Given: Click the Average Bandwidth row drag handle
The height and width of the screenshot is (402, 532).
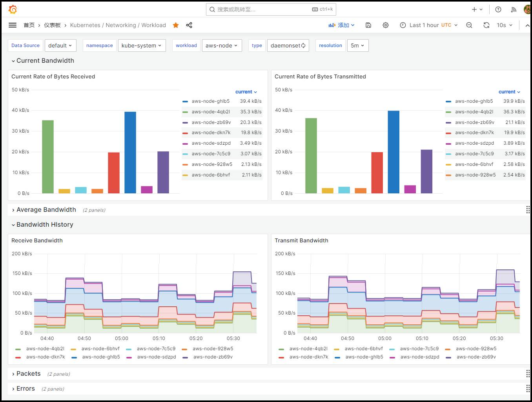Looking at the screenshot, I should click(x=528, y=210).
